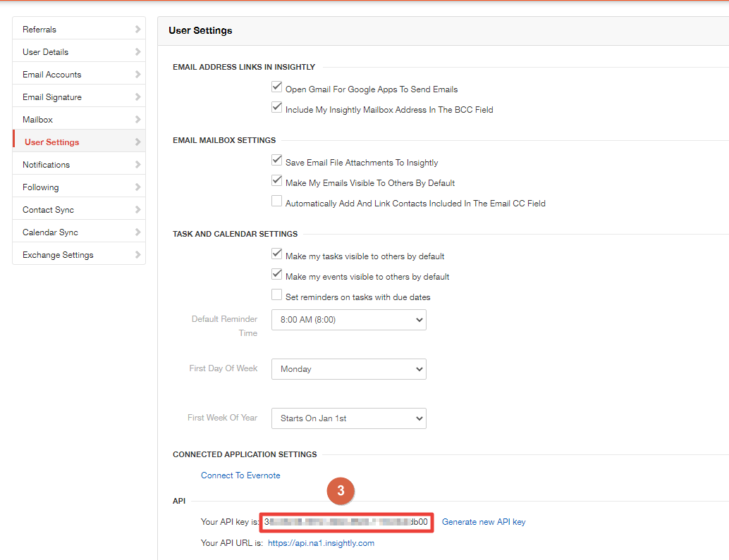729x560 pixels.
Task: Open the api.na1.insightly.com API URL link
Action: 321,543
